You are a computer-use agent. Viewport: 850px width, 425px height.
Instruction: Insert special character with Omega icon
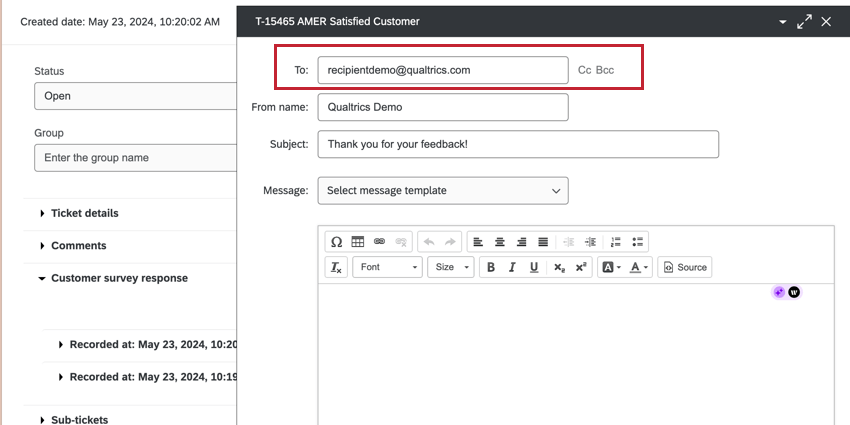tap(336, 242)
